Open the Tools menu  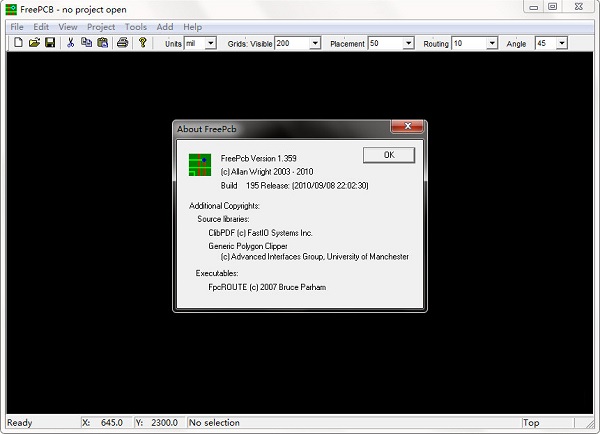(x=136, y=27)
